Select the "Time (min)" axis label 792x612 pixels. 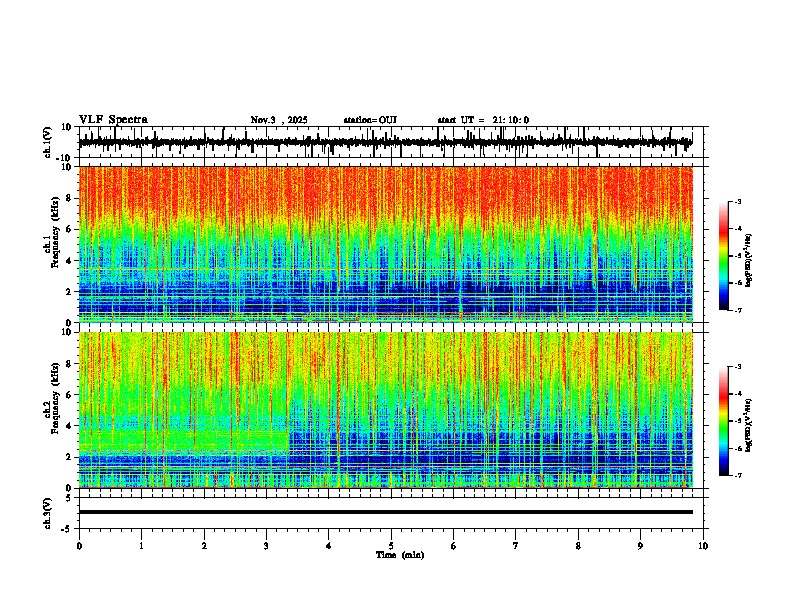pos(400,555)
